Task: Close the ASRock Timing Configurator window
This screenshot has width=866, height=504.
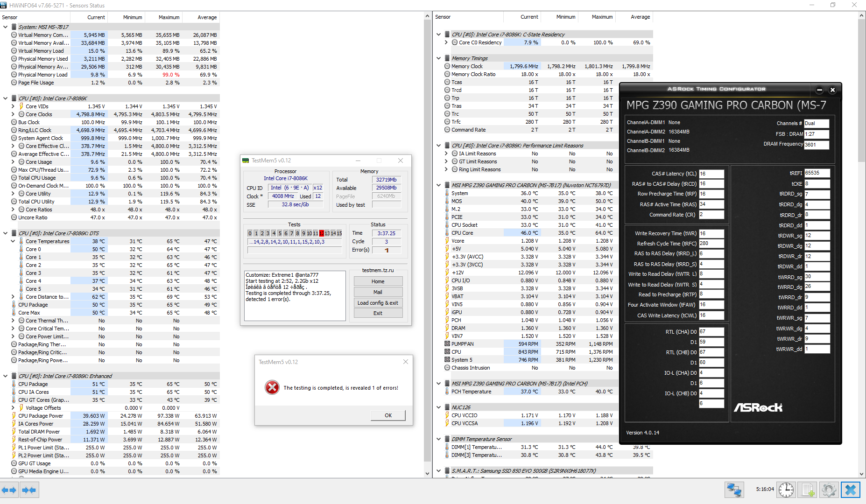Action: coord(832,90)
